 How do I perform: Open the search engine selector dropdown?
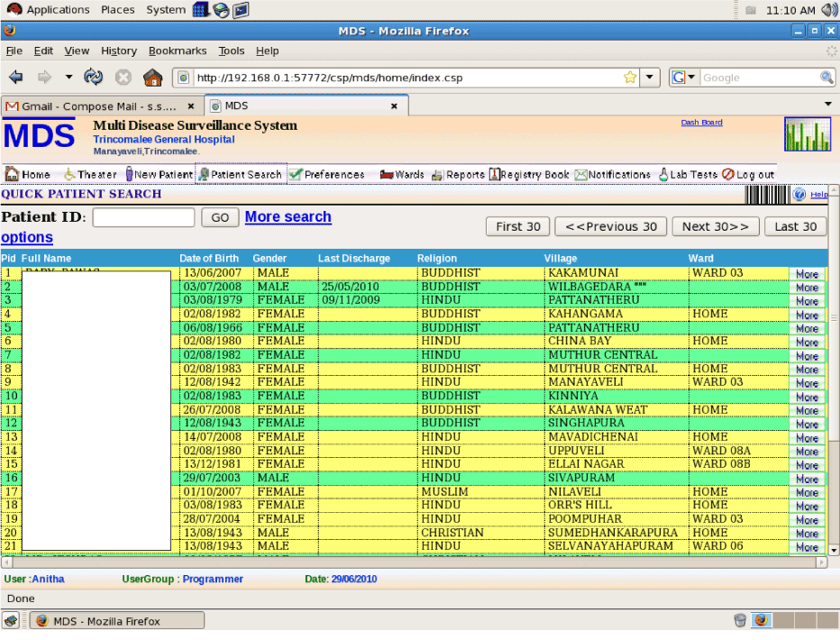684,78
